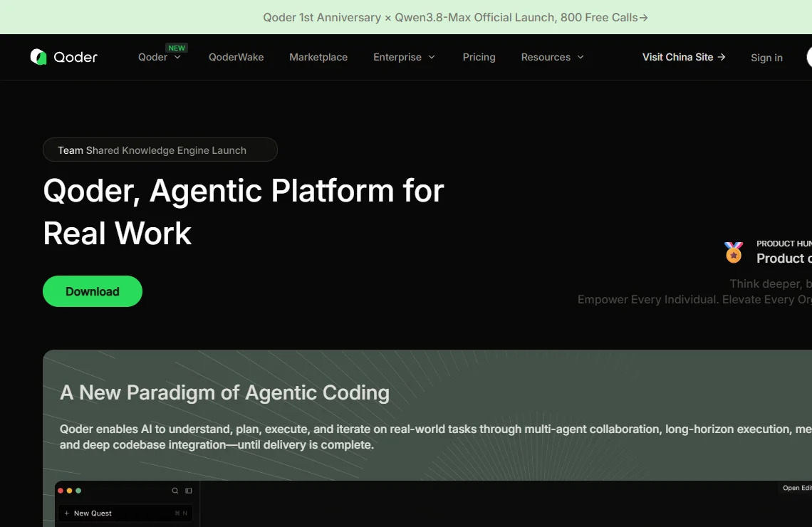
Task: Click the arrow on the anniversary banner
Action: [644, 18]
